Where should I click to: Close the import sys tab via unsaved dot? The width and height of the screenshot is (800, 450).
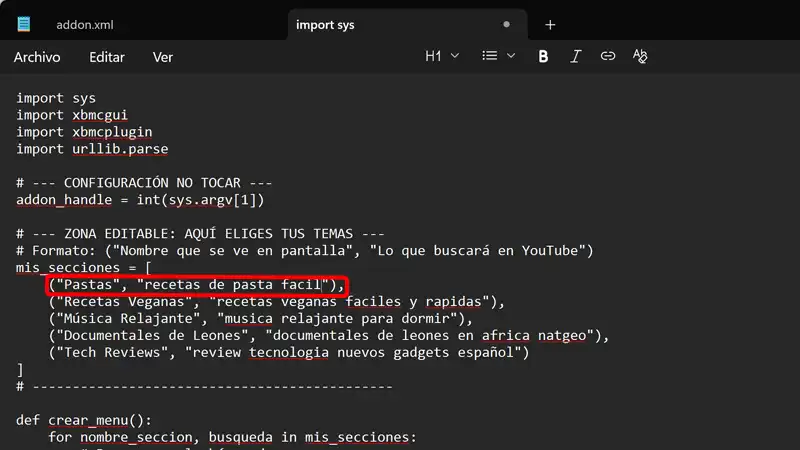(x=506, y=25)
